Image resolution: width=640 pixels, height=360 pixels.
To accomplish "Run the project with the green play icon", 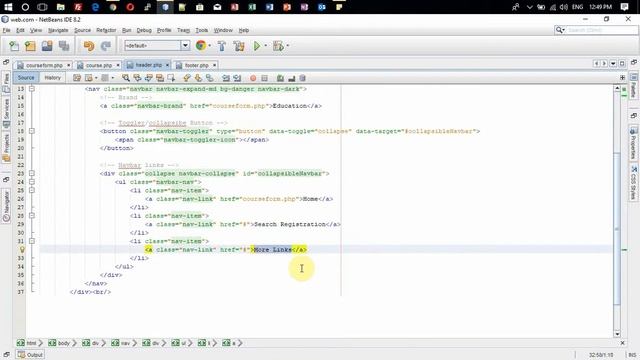I will click(257, 46).
